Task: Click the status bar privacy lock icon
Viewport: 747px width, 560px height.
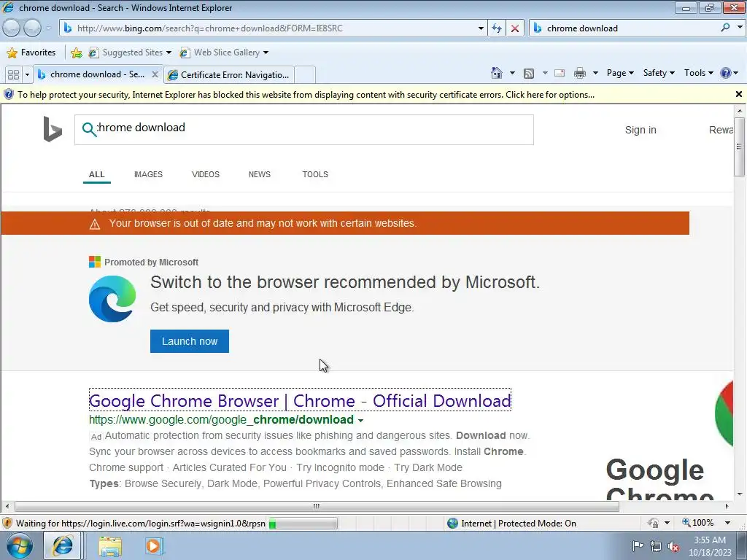Action: pos(653,524)
